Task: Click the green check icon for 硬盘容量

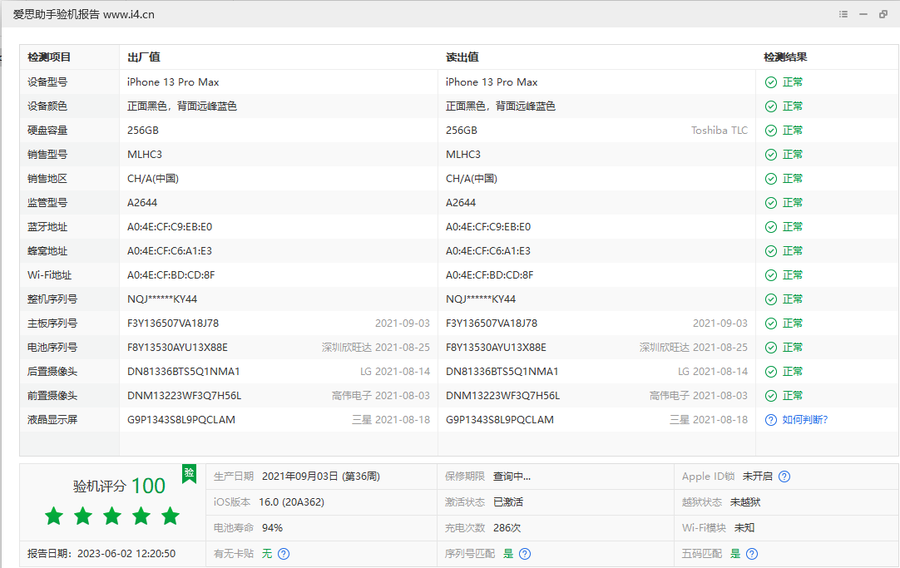Action: (x=771, y=131)
